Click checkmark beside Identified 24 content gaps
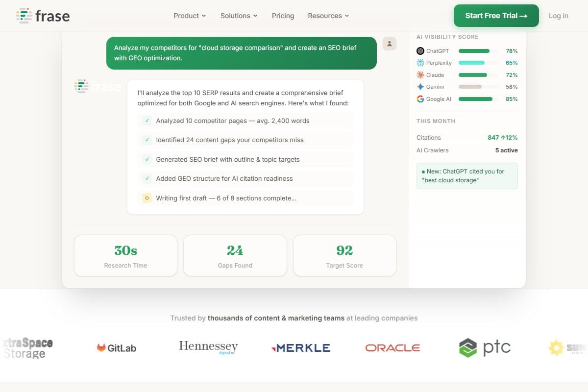This screenshot has height=392, width=588. [x=147, y=140]
